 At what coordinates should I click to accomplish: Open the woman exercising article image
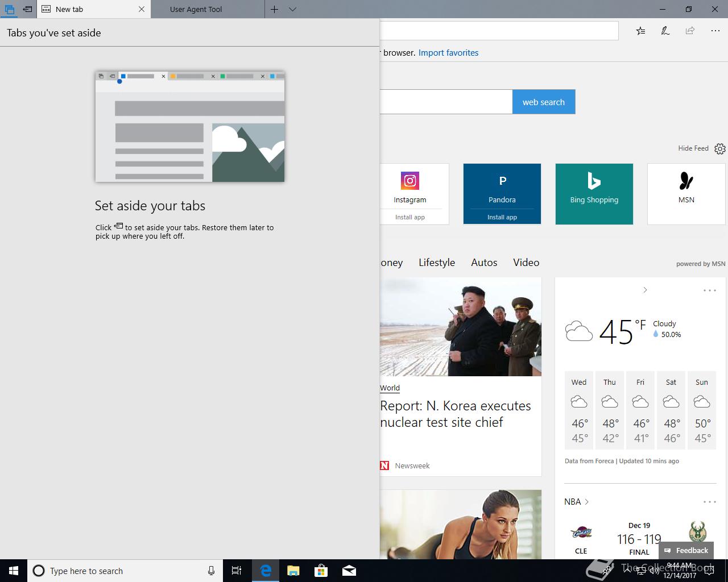point(461,524)
